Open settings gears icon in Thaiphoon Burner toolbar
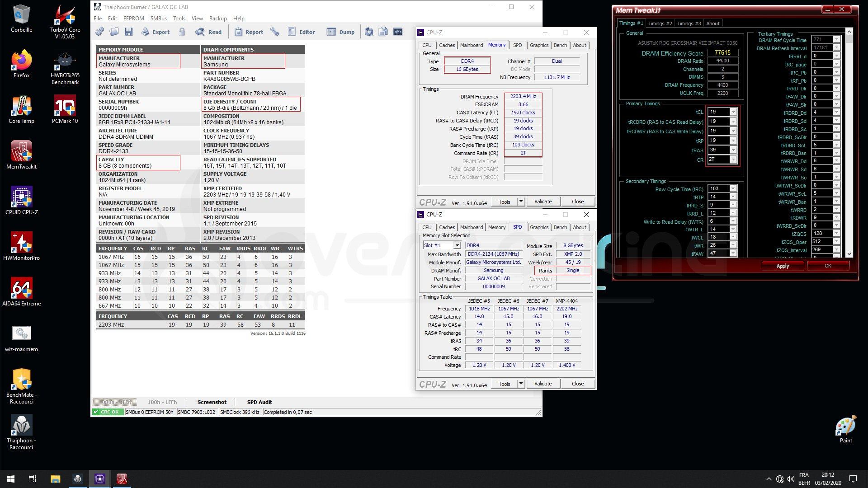The height and width of the screenshot is (488, 868). [x=99, y=32]
